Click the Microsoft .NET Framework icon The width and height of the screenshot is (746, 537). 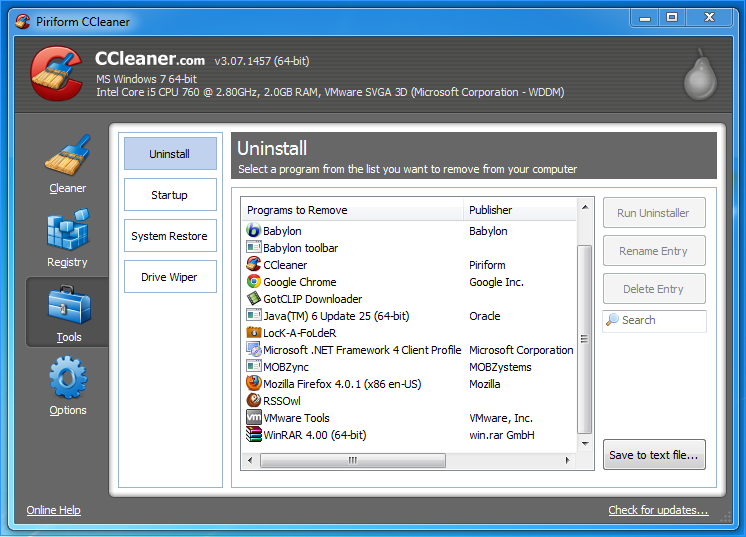(x=254, y=350)
